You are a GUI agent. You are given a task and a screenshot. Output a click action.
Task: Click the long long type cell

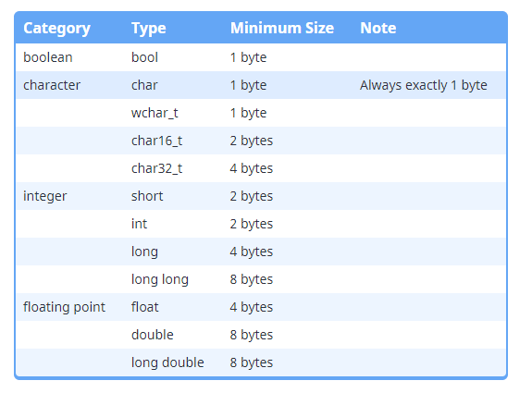[x=160, y=280]
